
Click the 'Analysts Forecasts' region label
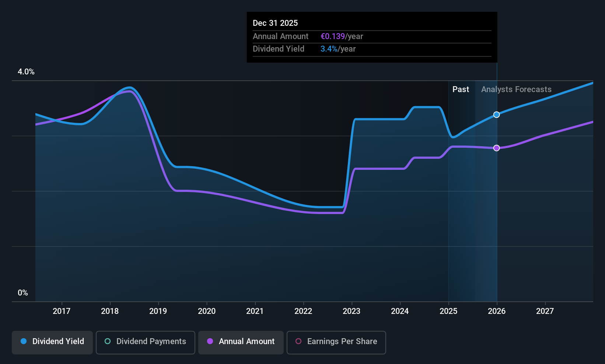(516, 90)
